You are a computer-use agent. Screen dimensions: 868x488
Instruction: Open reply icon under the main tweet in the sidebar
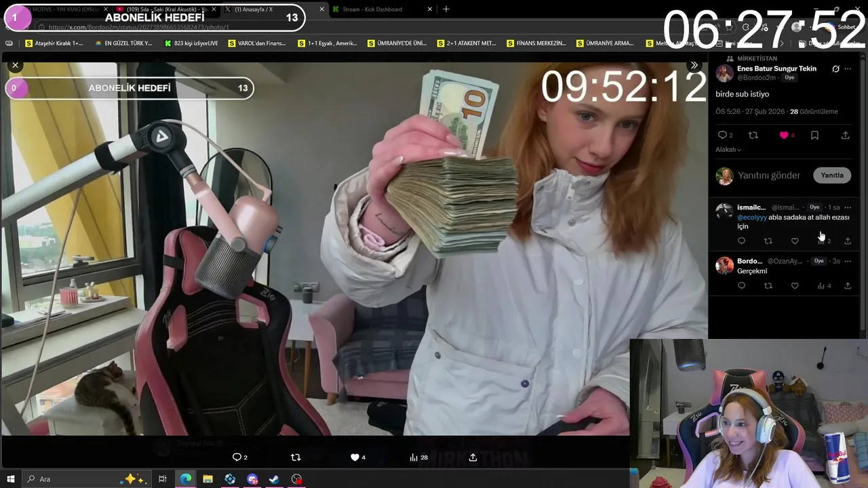point(722,135)
